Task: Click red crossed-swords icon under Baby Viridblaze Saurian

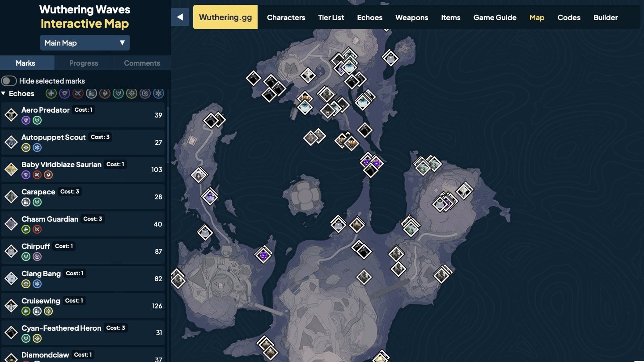Action: tap(37, 175)
